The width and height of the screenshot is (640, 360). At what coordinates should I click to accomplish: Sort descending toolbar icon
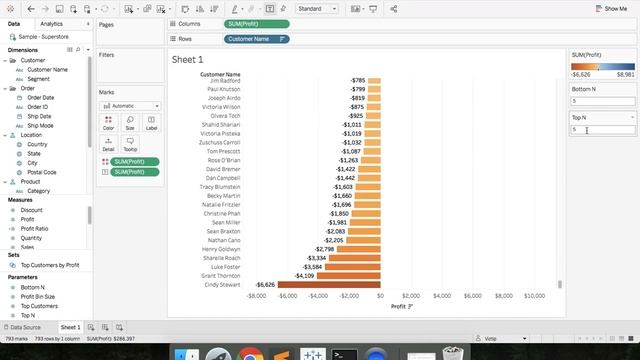[214, 9]
